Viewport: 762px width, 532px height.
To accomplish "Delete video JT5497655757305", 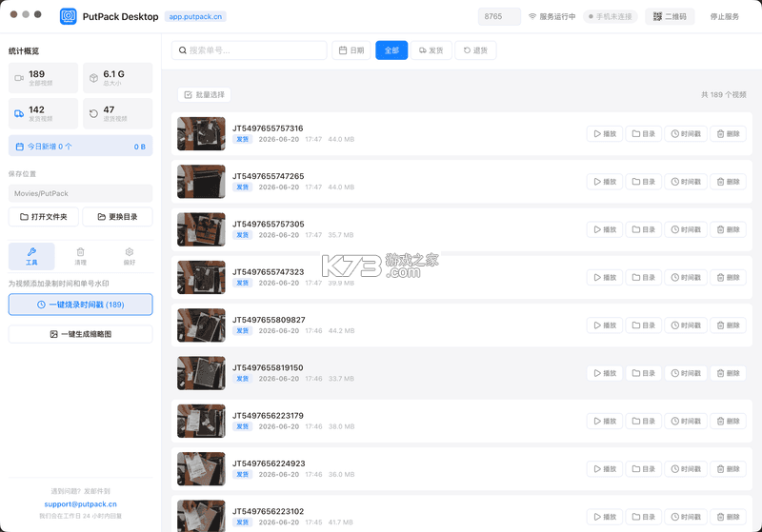I will tap(728, 229).
